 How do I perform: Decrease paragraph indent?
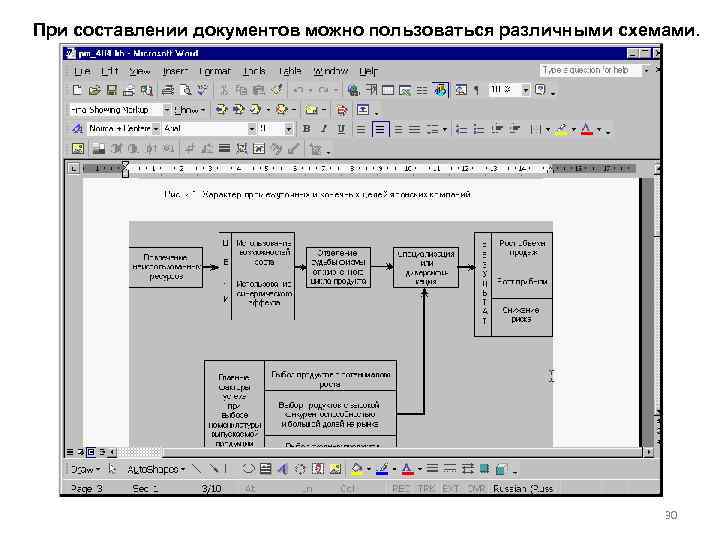point(496,129)
